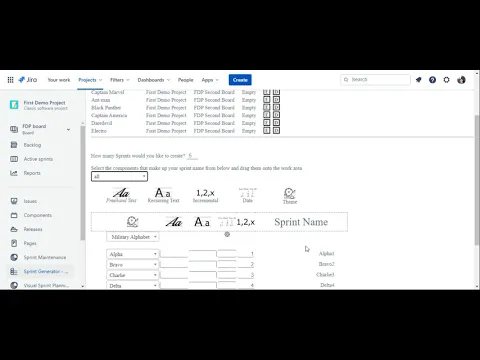Open the notifications bell
480x360 pixels.
point(418,80)
